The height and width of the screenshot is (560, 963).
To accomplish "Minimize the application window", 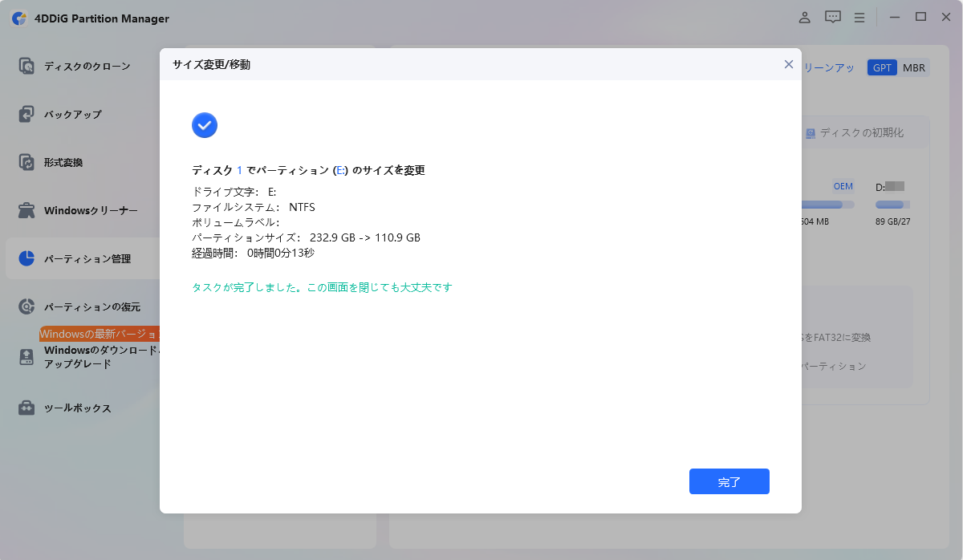I will [x=895, y=17].
